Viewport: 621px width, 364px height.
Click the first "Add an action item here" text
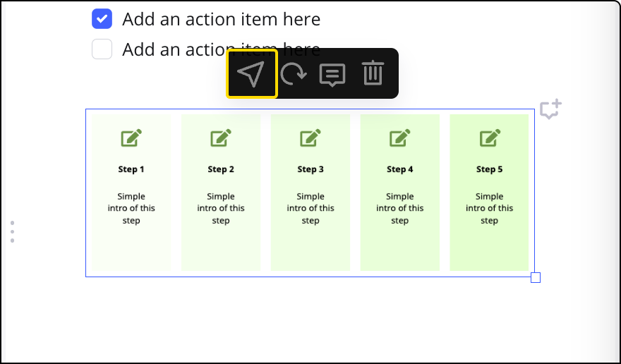pyautogui.click(x=221, y=19)
